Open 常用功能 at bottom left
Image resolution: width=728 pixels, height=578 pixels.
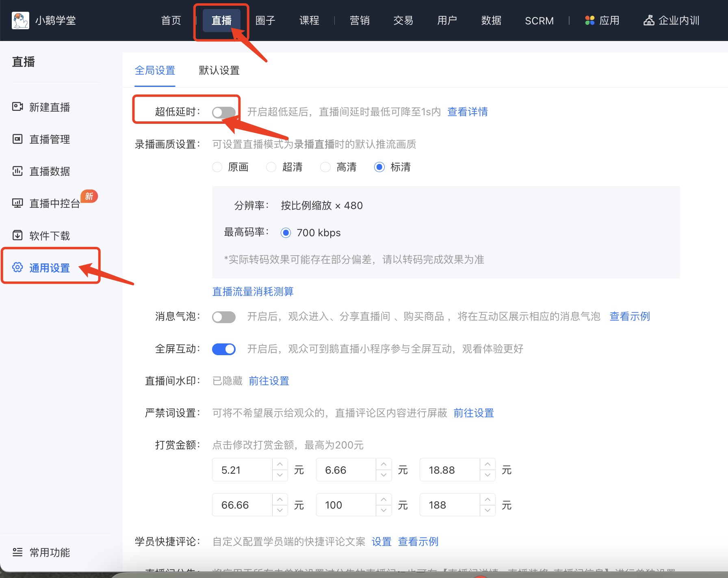coord(50,552)
